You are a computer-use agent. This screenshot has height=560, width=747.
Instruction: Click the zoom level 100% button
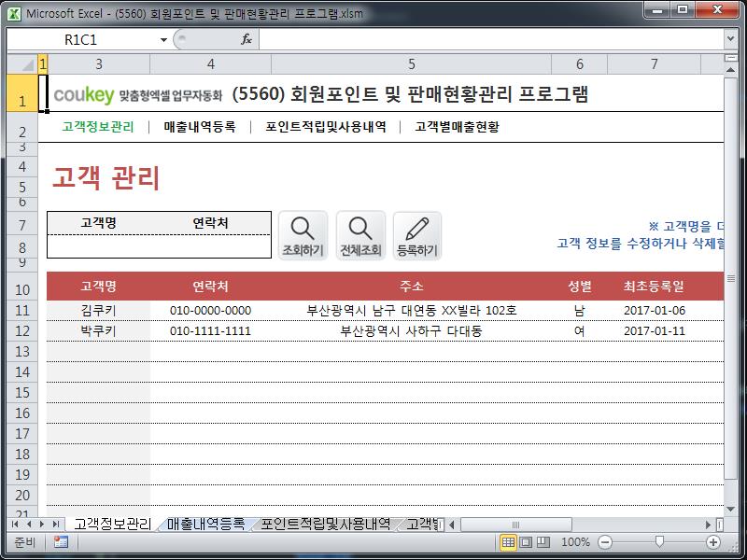(575, 542)
